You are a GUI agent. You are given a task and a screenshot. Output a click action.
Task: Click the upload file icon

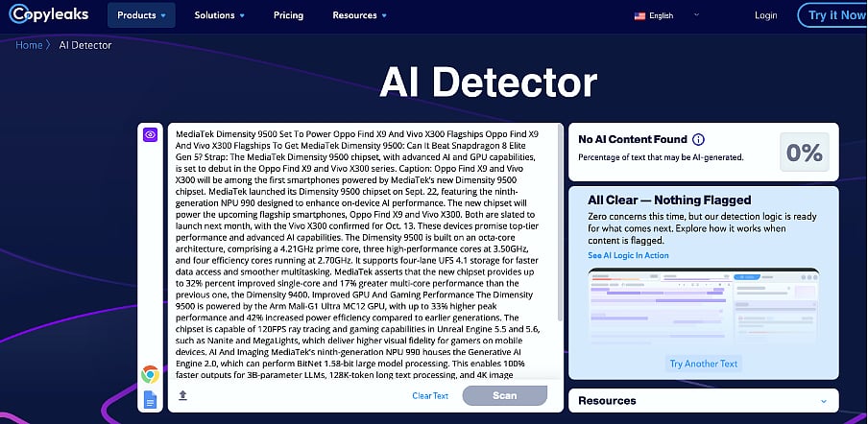(x=182, y=395)
